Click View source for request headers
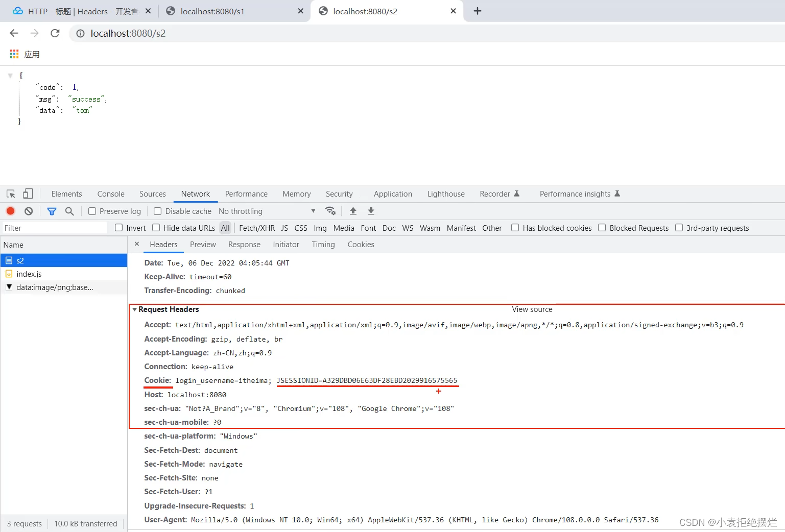Image resolution: width=785 pixels, height=532 pixels. (532, 309)
